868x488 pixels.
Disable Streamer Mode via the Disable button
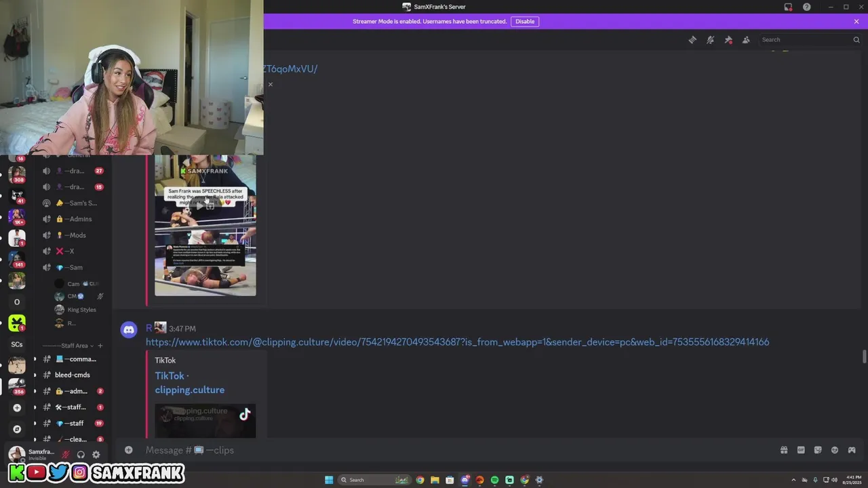[525, 22]
